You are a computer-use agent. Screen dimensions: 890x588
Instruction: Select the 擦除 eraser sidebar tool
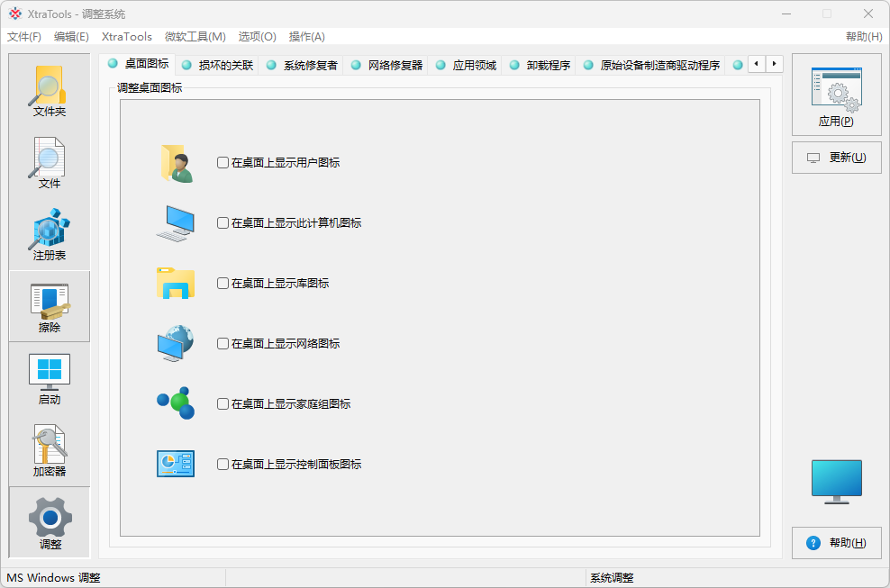click(50, 306)
